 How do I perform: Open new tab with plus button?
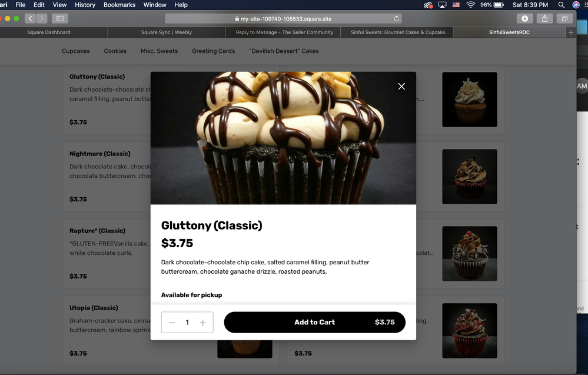(570, 32)
